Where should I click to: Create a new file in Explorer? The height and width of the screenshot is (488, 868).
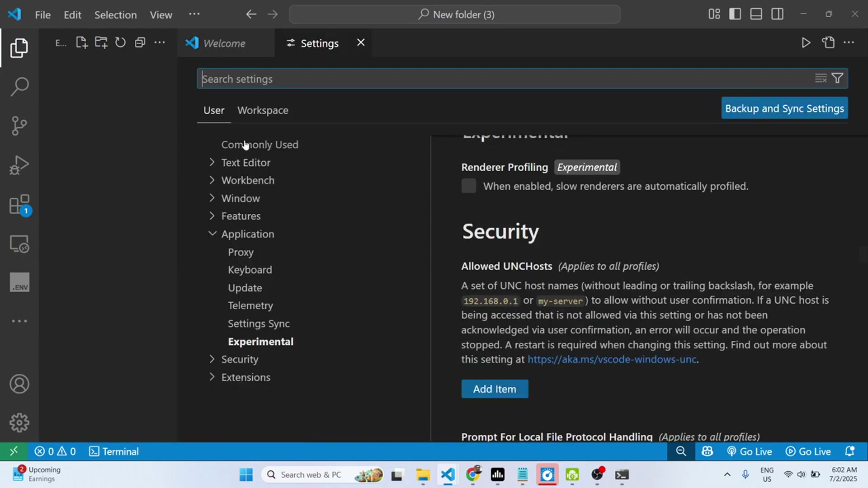pos(81,43)
